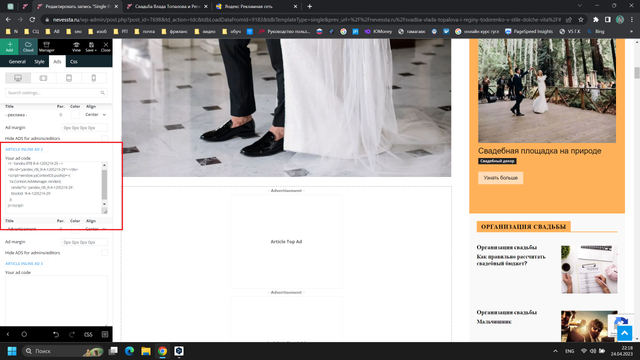Open the Ads settings tab
This screenshot has height=360, width=640.
click(57, 62)
